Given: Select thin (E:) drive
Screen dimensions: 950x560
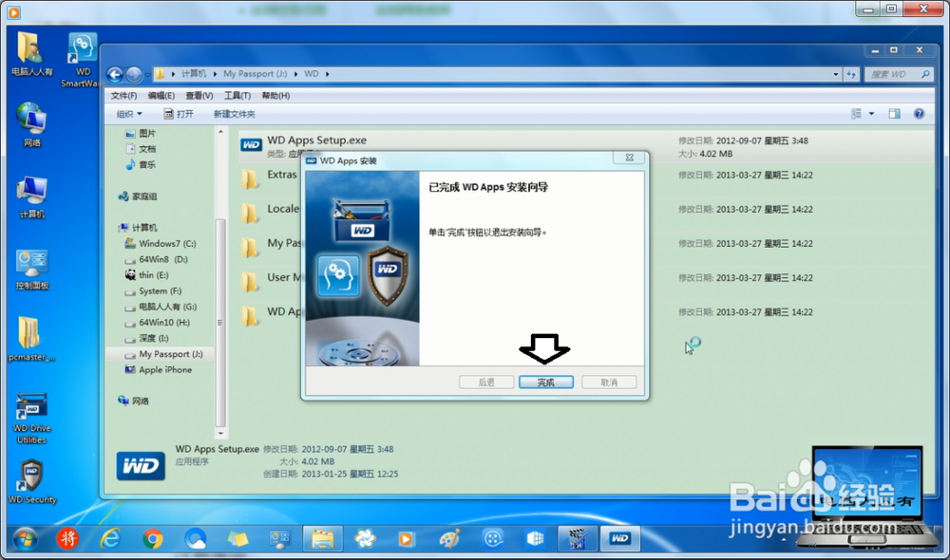Looking at the screenshot, I should point(146,275).
